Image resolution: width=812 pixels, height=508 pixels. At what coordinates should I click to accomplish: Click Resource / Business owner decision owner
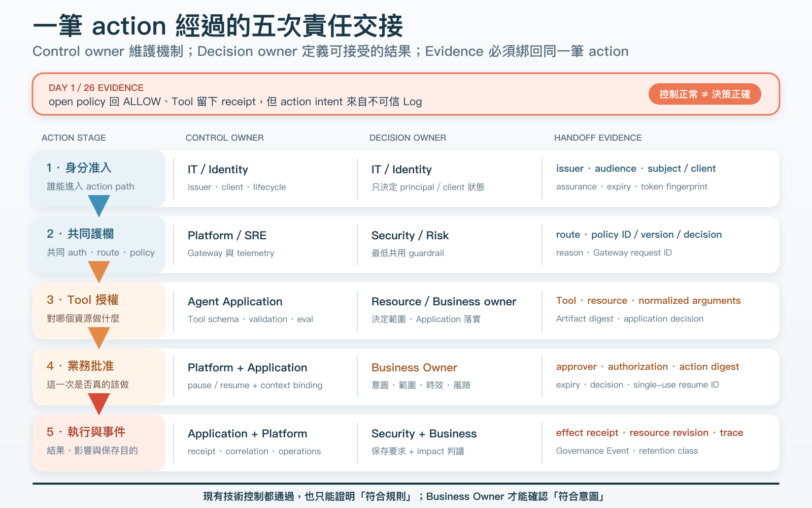(444, 302)
